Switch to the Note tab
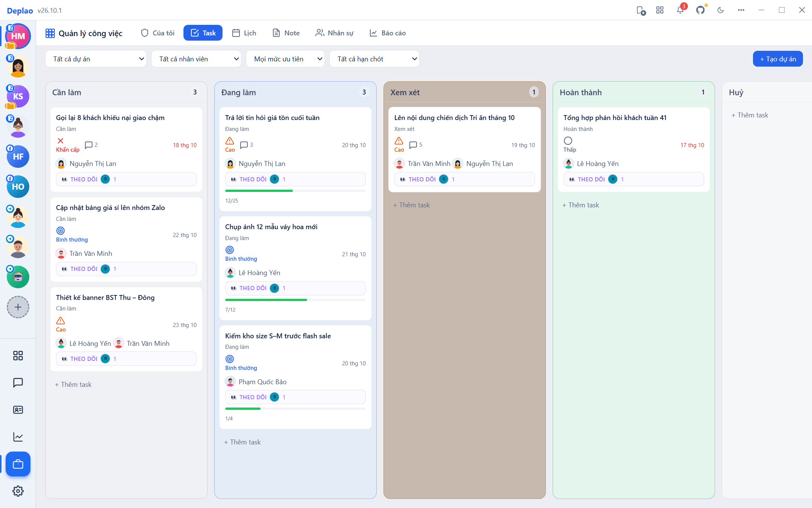Viewport: 812px width, 508px height. click(x=286, y=33)
